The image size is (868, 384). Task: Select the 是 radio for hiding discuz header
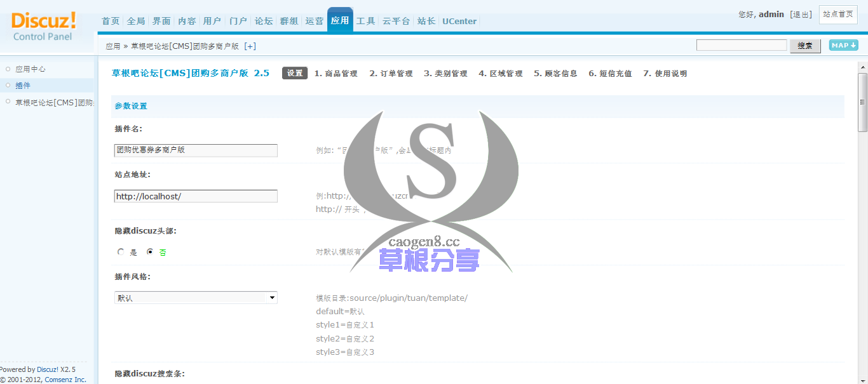[121, 252]
